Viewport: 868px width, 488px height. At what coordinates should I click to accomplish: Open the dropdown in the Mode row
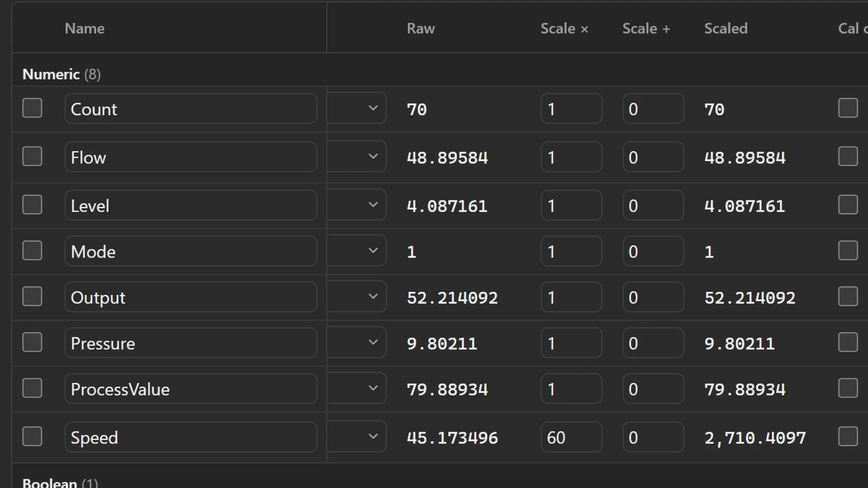pos(357,251)
